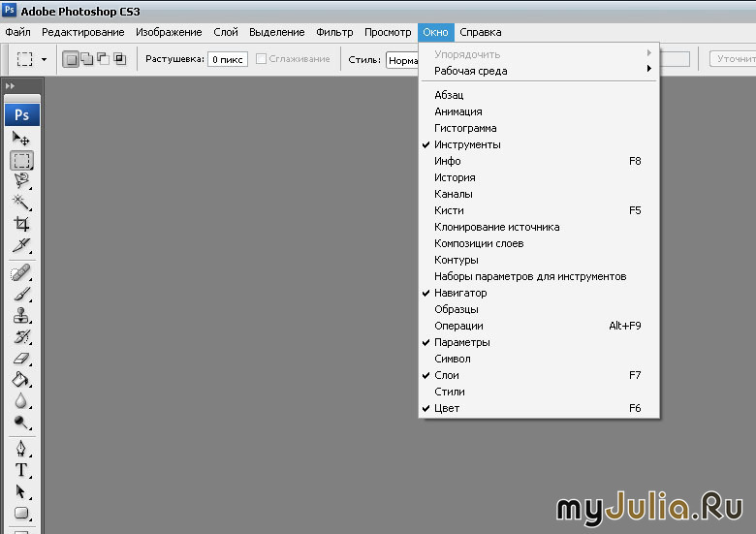
Task: Click the Photoshop title bar icon
Action: pos(9,10)
